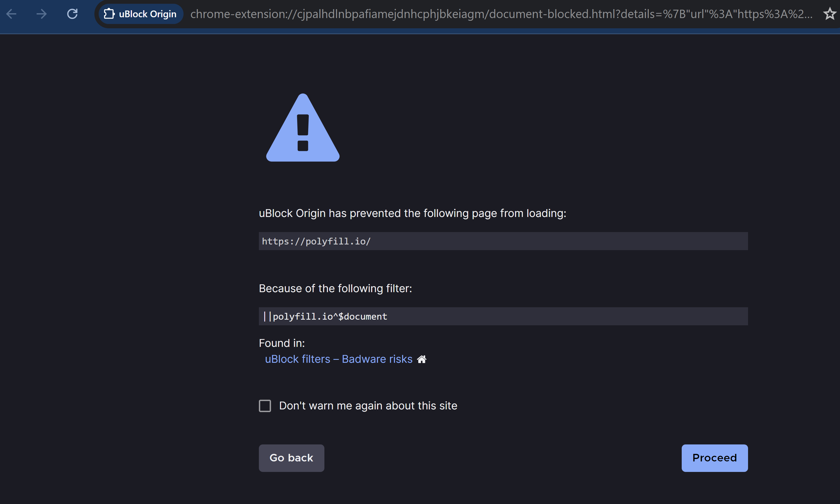Check "Don't warn me again about this site"
This screenshot has height=504, width=840.
tap(265, 406)
